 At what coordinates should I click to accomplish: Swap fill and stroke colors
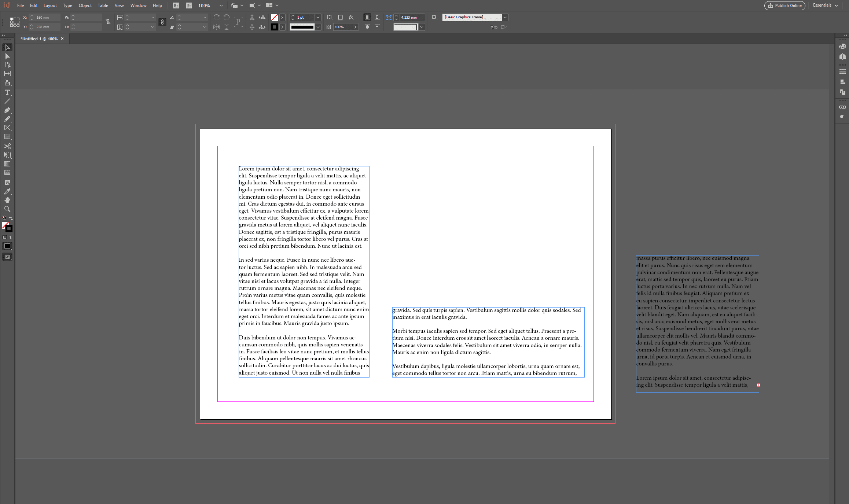11,218
